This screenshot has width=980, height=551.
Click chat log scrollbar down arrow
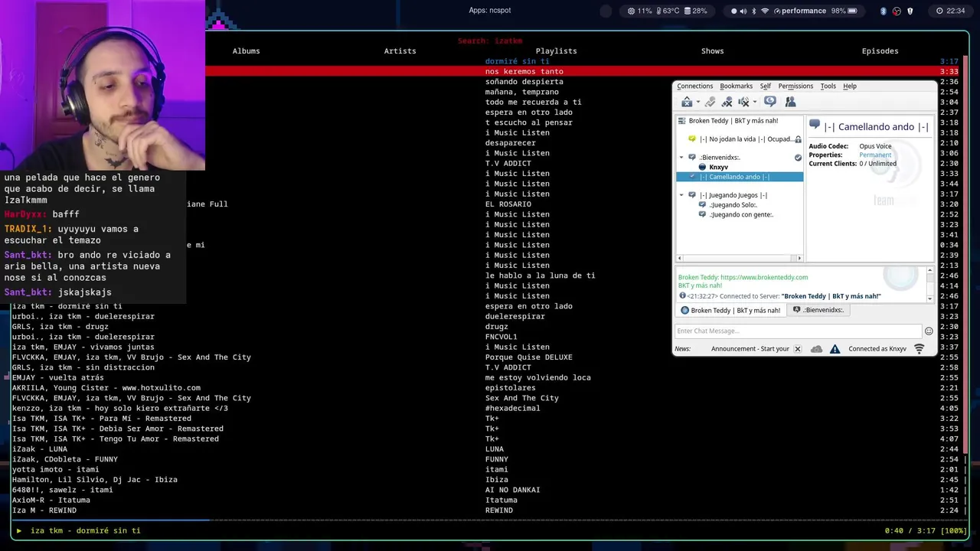pyautogui.click(x=930, y=298)
